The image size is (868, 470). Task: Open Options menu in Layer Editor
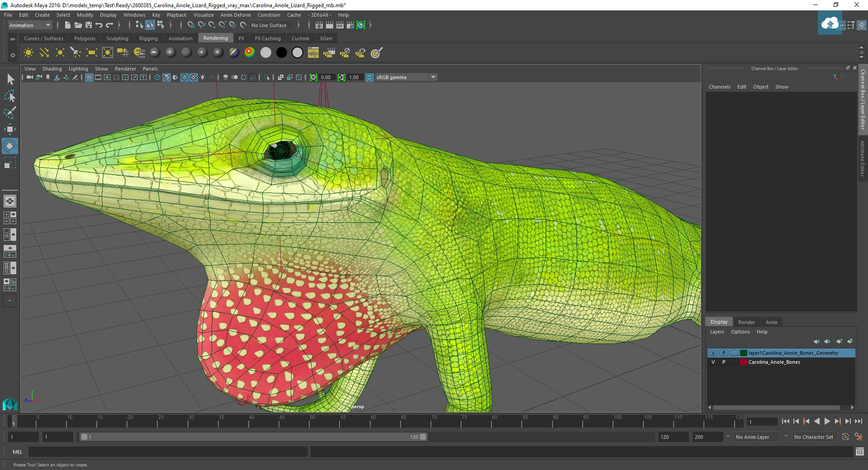point(740,332)
